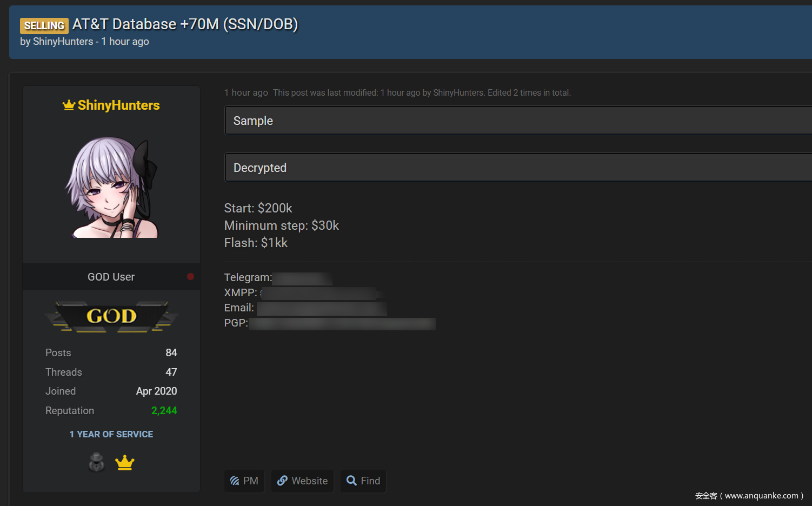Open the Threads count 47

click(171, 372)
